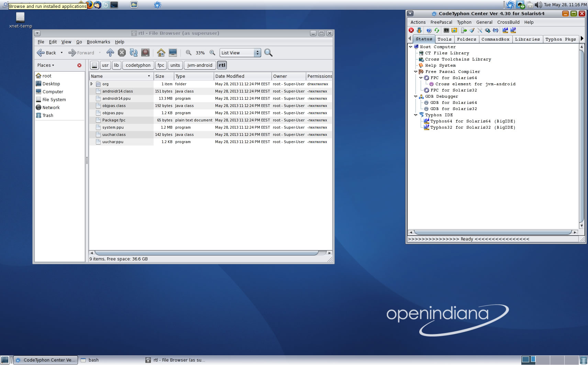
Task: Collapse the Typhon IDE node
Action: [x=415, y=115]
